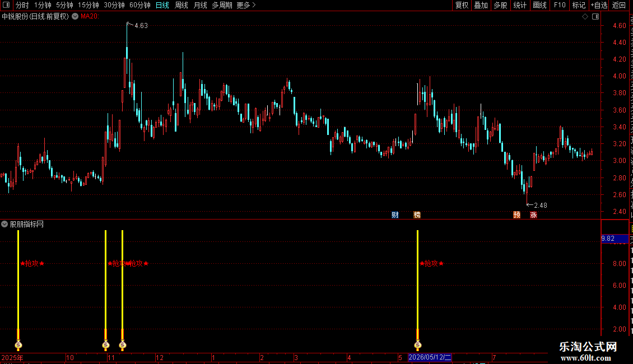Click the first ★抢攻★ signal label

32,264
